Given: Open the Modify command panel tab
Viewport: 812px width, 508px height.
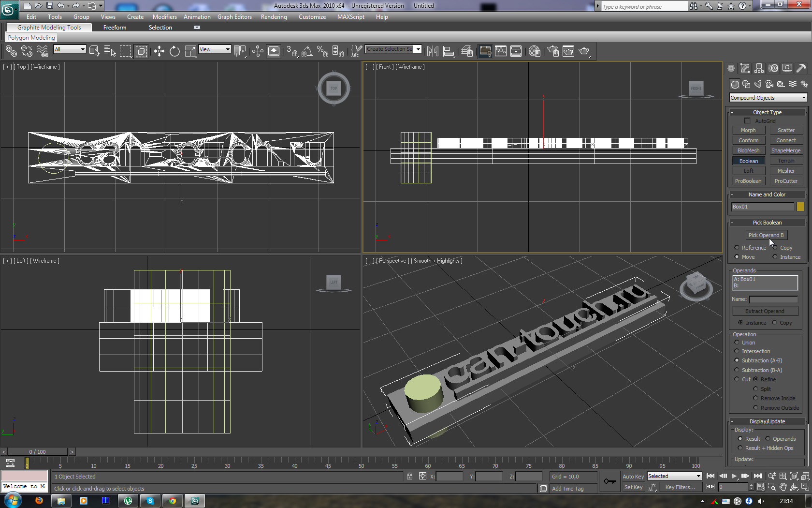Looking at the screenshot, I should [745, 69].
